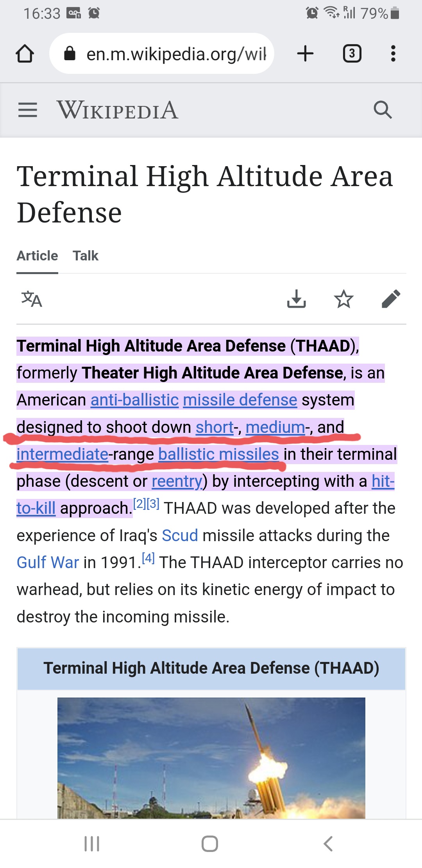Tap the browser home icon
This screenshot has height=868, width=422.
click(x=25, y=54)
